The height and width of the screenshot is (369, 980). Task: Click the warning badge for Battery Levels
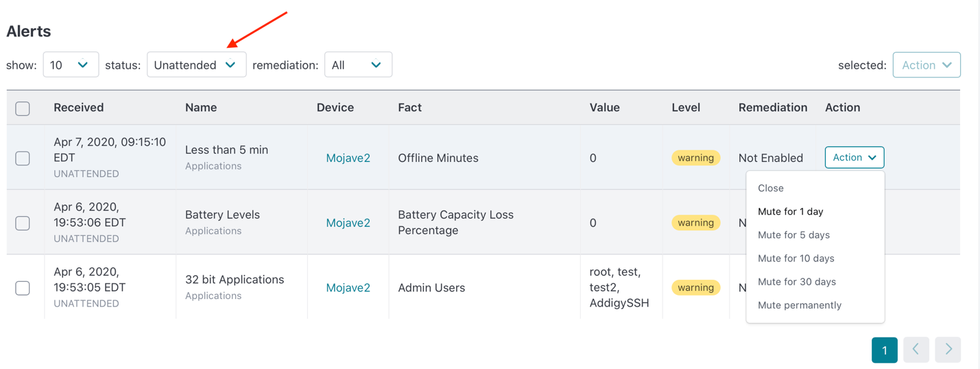(x=695, y=223)
